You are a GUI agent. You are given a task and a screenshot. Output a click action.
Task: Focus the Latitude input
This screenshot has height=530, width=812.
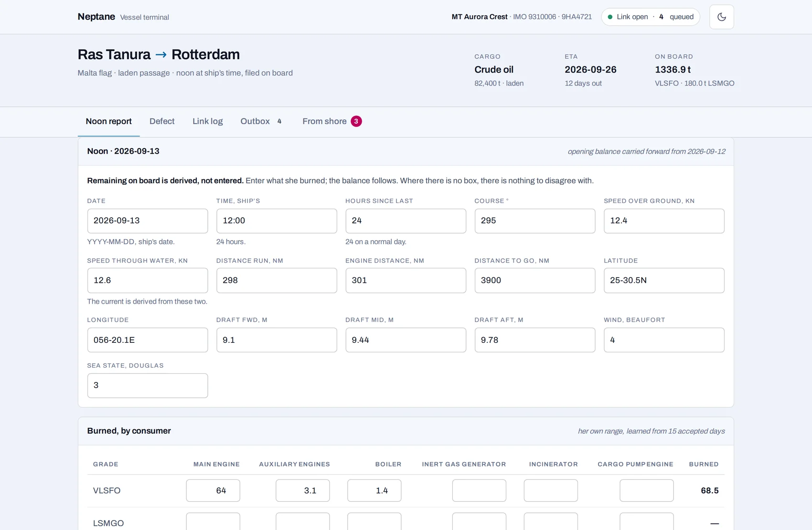click(x=664, y=280)
